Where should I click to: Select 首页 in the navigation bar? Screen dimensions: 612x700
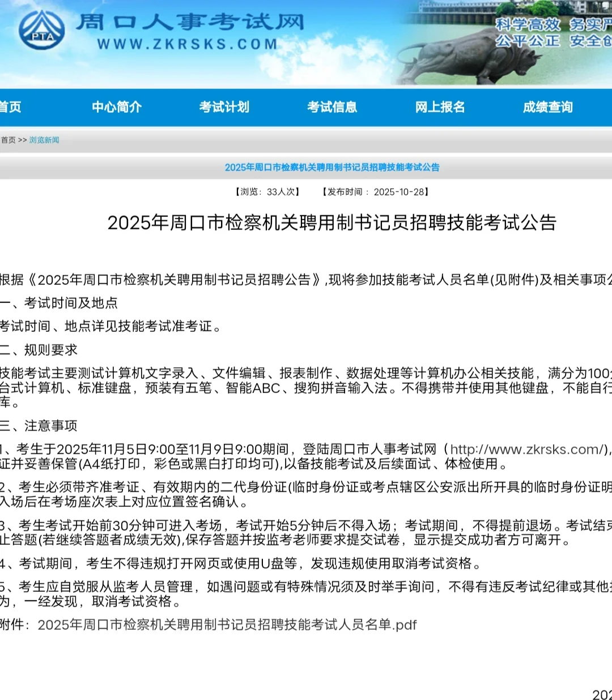[11, 107]
